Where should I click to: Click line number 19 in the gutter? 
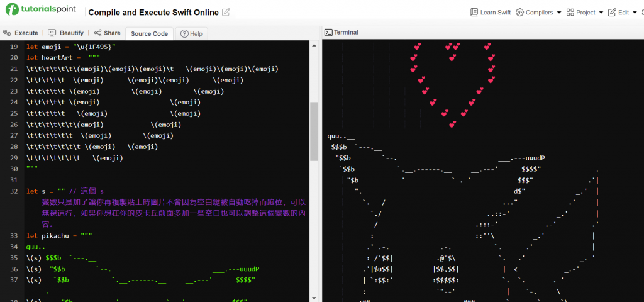point(14,47)
